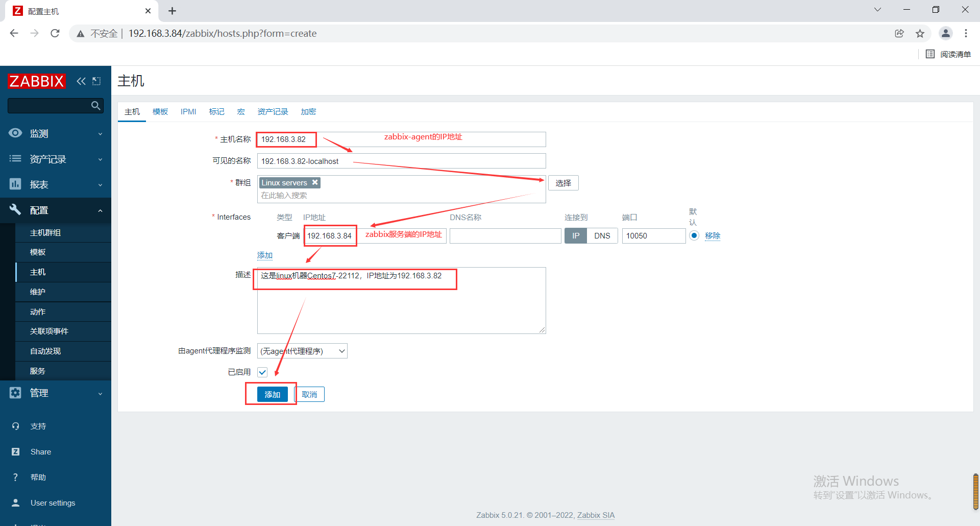
Task: Click the DNS名称 input field
Action: click(x=505, y=235)
